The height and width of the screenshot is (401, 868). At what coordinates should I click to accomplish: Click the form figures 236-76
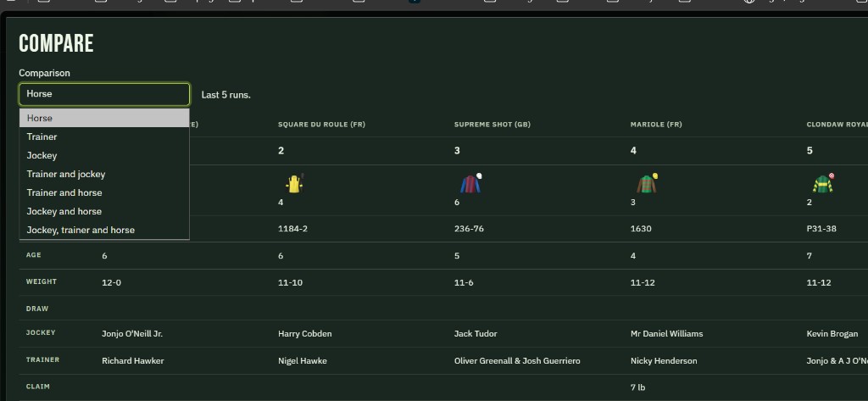tap(469, 229)
